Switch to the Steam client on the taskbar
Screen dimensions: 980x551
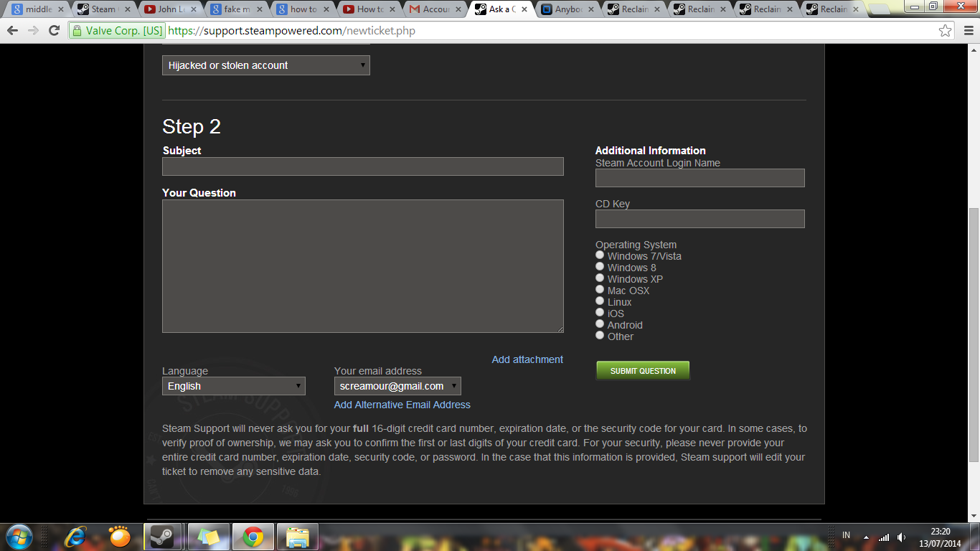click(163, 537)
